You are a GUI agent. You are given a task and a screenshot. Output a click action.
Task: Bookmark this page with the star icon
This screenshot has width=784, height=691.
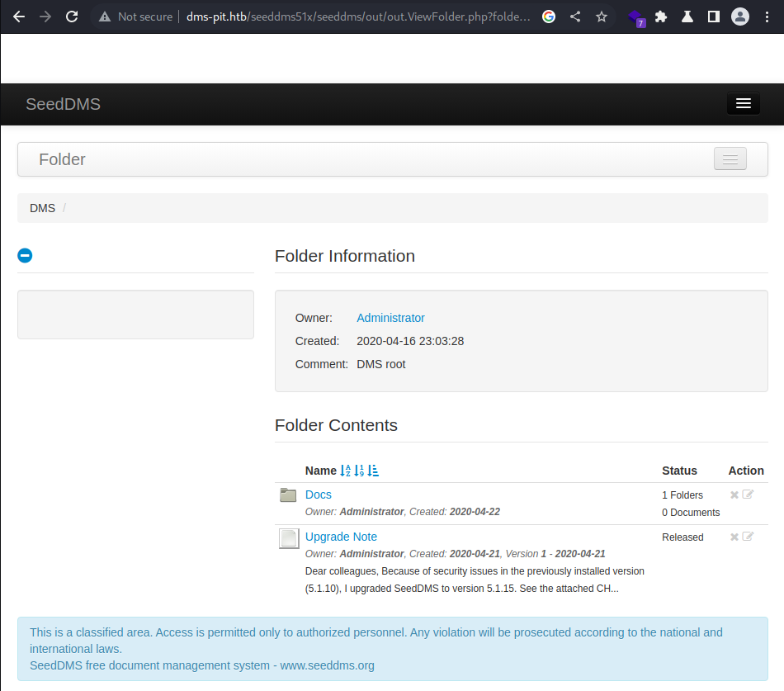602,17
